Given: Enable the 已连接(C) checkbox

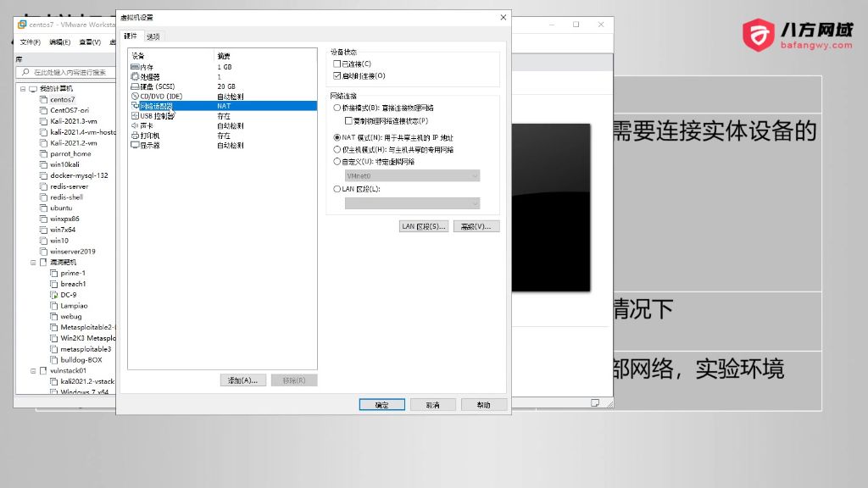Looking at the screenshot, I should click(337, 64).
